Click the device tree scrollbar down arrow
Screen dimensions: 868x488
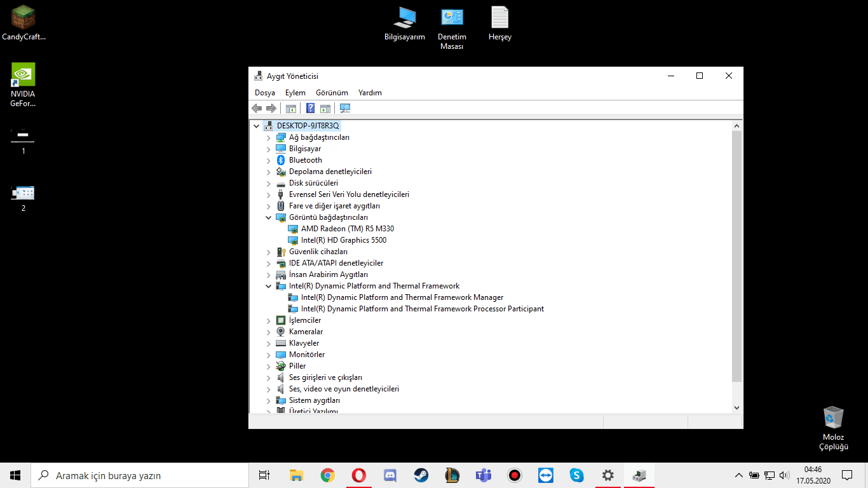pos(737,408)
